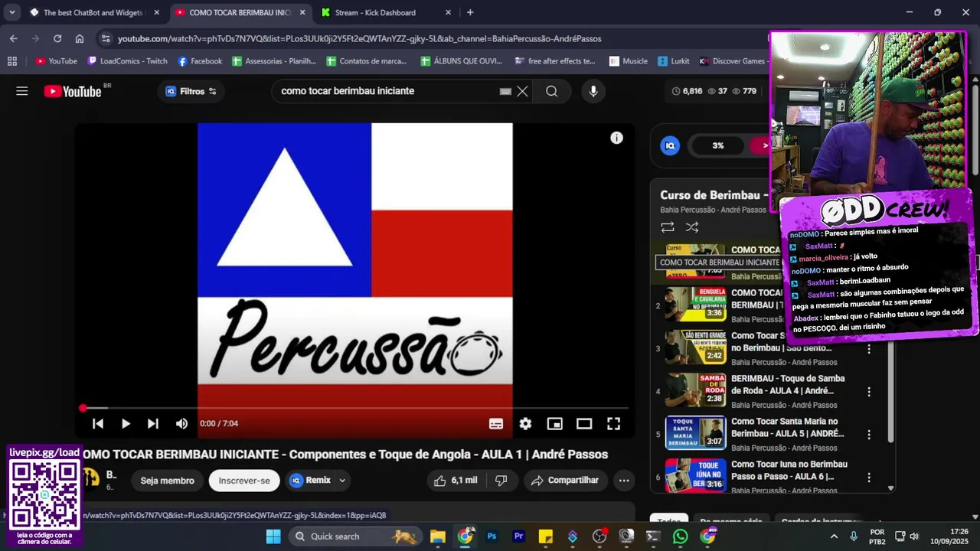Launch Photoshop from the taskbar

492,536
